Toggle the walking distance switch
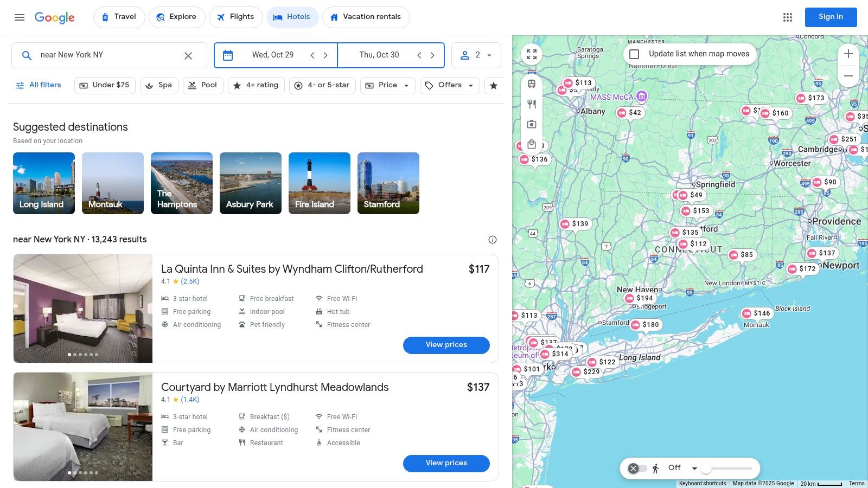 (x=637, y=468)
